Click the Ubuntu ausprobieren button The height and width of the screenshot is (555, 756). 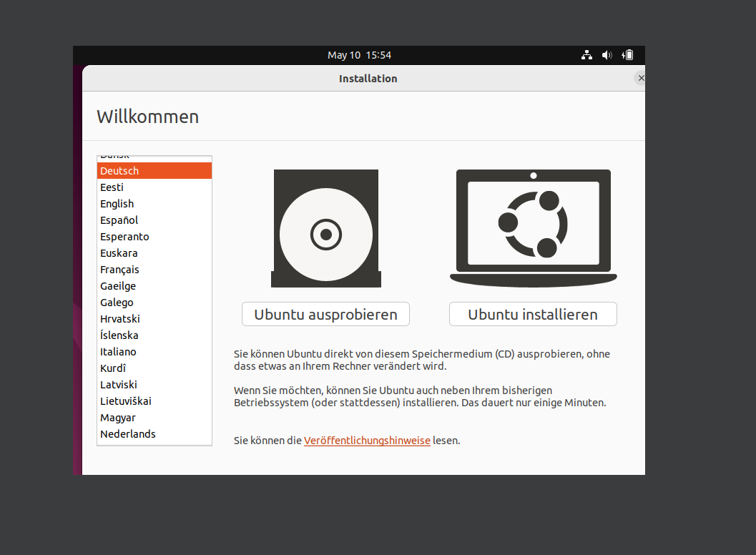(326, 314)
